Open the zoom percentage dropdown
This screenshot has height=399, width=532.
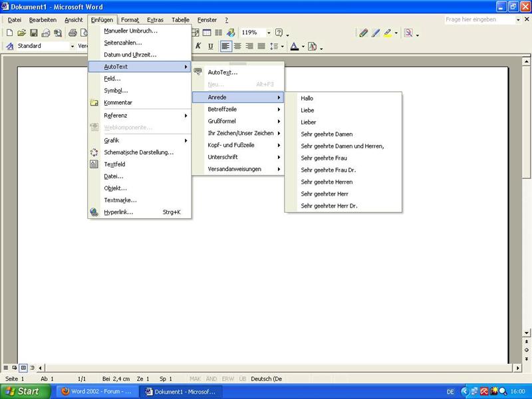coord(269,33)
